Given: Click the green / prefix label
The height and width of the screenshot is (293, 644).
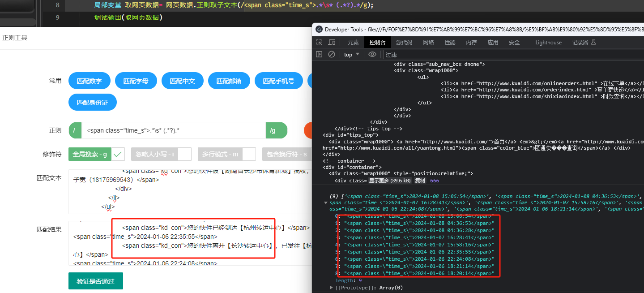Looking at the screenshot, I should point(75,130).
